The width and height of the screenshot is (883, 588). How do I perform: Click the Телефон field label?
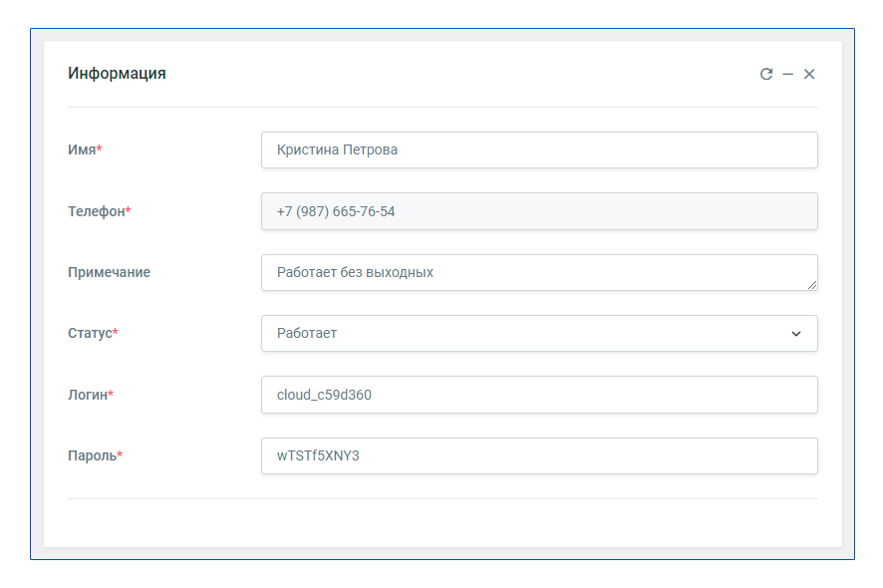(100, 211)
